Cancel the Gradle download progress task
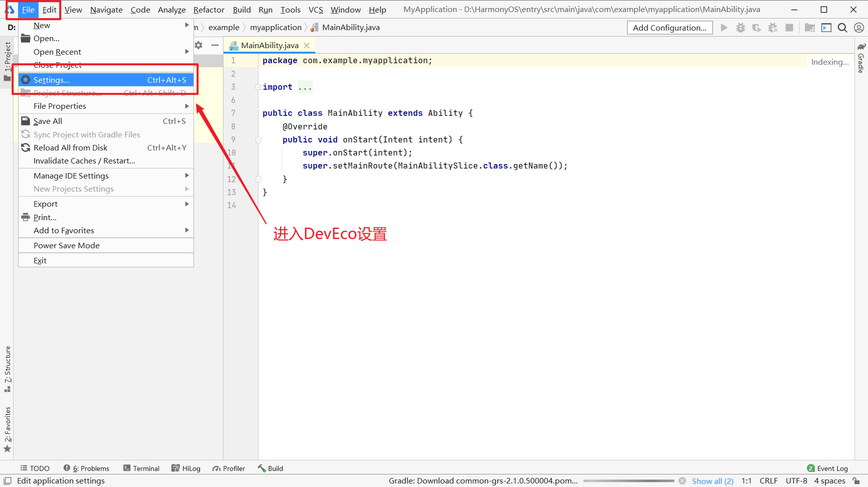Image resolution: width=868 pixels, height=487 pixels. coord(682,480)
